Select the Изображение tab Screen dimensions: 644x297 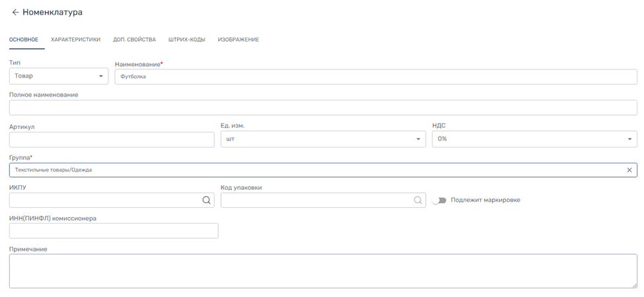click(238, 40)
